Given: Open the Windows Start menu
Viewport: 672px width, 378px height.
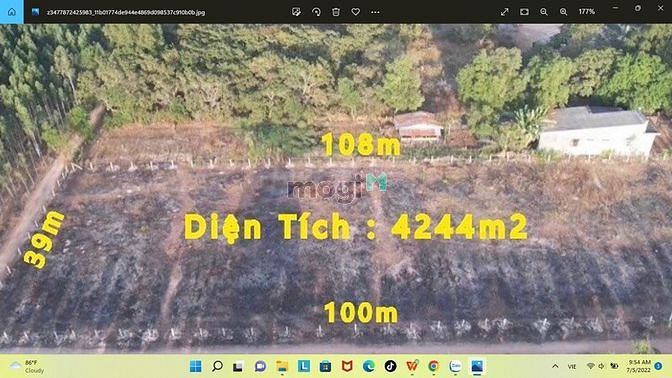Looking at the screenshot, I should (195, 366).
